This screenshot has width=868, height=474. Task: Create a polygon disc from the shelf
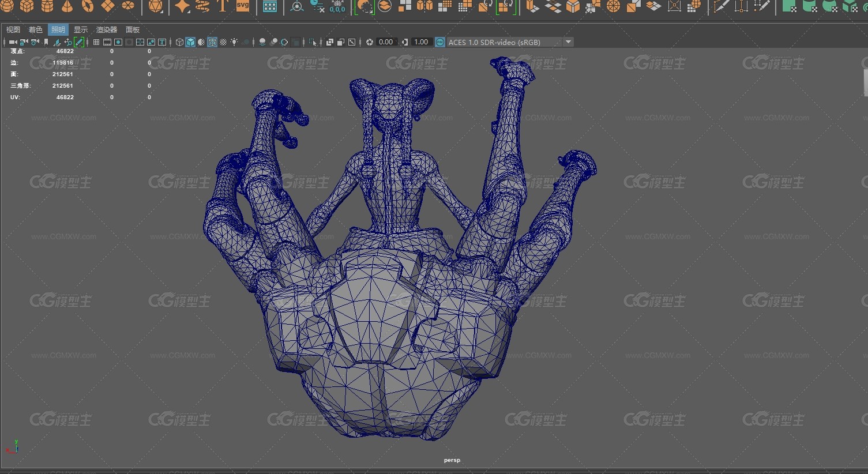pos(128,6)
